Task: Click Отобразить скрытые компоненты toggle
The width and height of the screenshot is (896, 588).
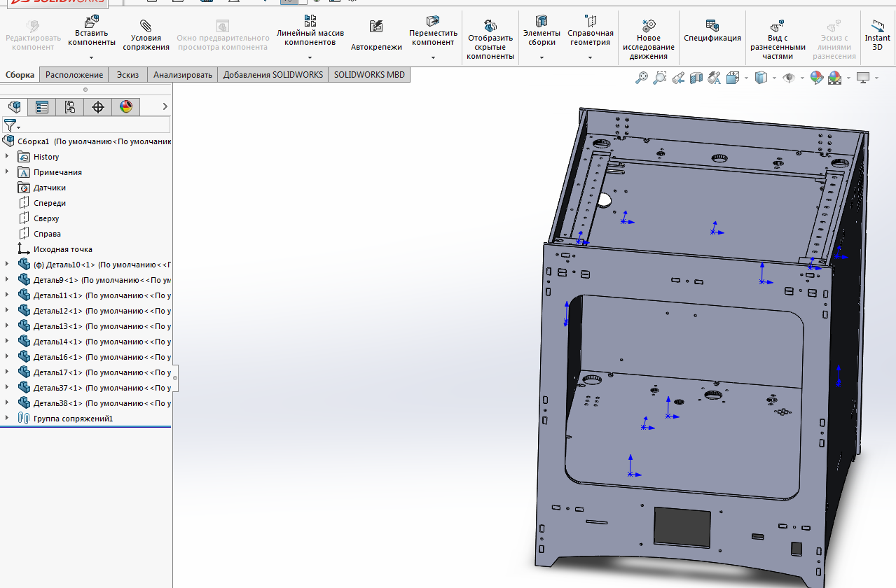Action: (490, 38)
